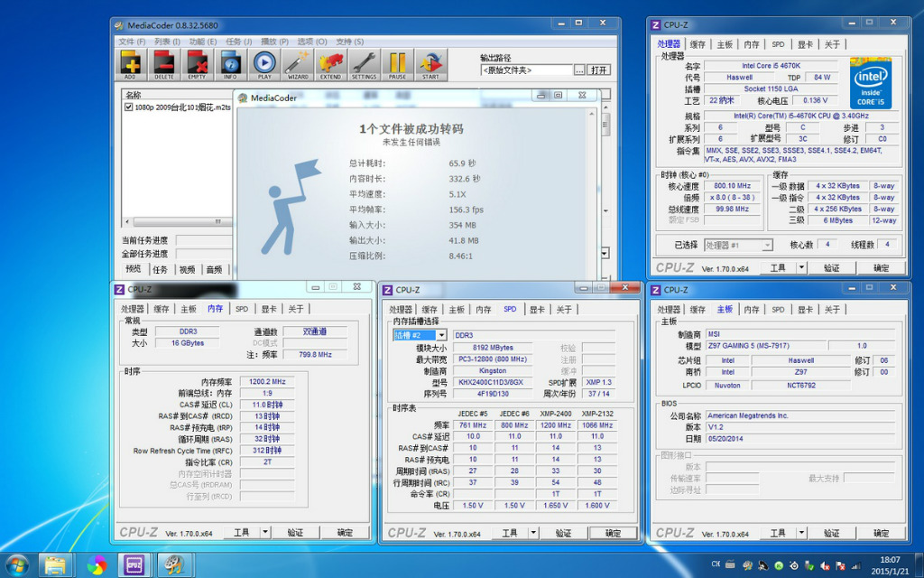Open the EXTEND toolbar icon

[330, 65]
